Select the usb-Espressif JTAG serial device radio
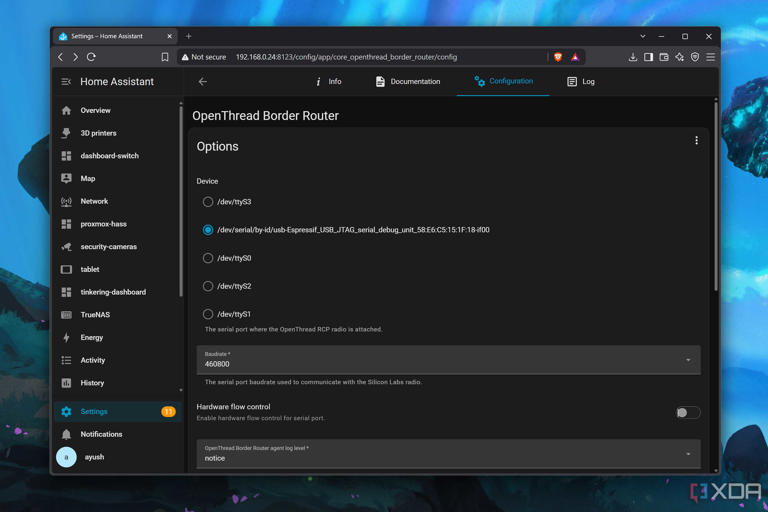The width and height of the screenshot is (768, 512). pyautogui.click(x=208, y=230)
